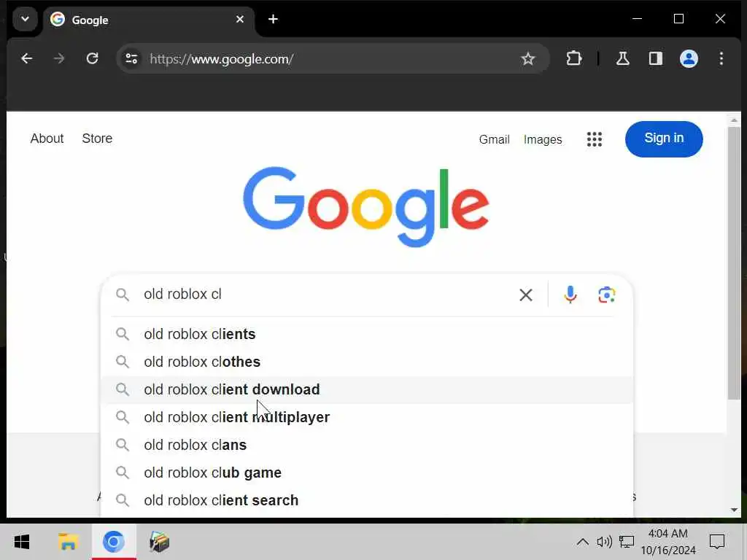Toggle the Chrome side panel
The height and width of the screenshot is (560, 747).
[x=655, y=59]
